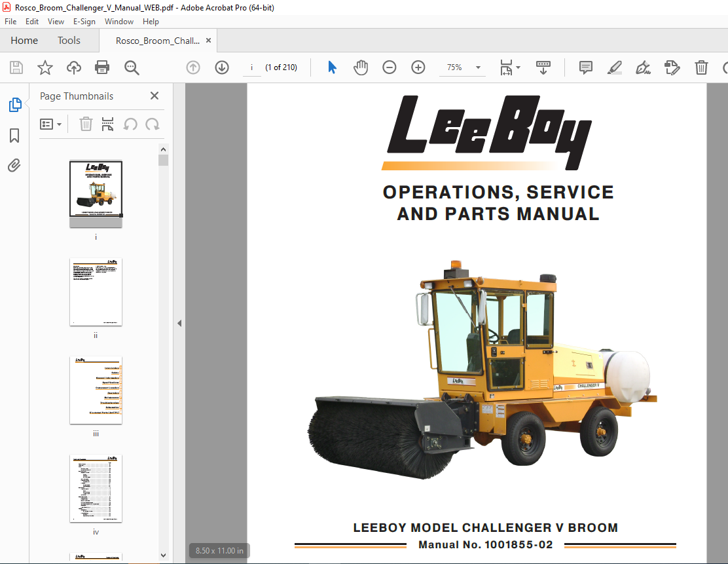The height and width of the screenshot is (564, 728).
Task: Zoom in with plus button
Action: click(x=418, y=67)
